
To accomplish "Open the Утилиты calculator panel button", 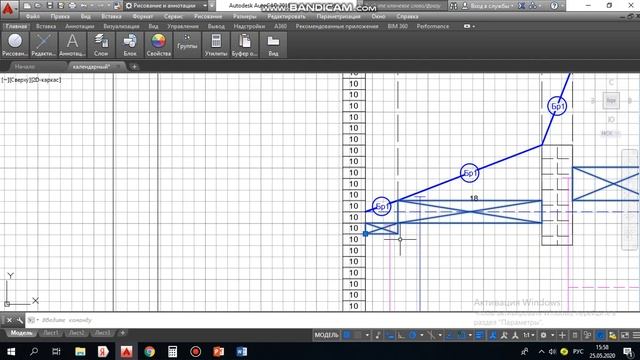I will (216, 44).
